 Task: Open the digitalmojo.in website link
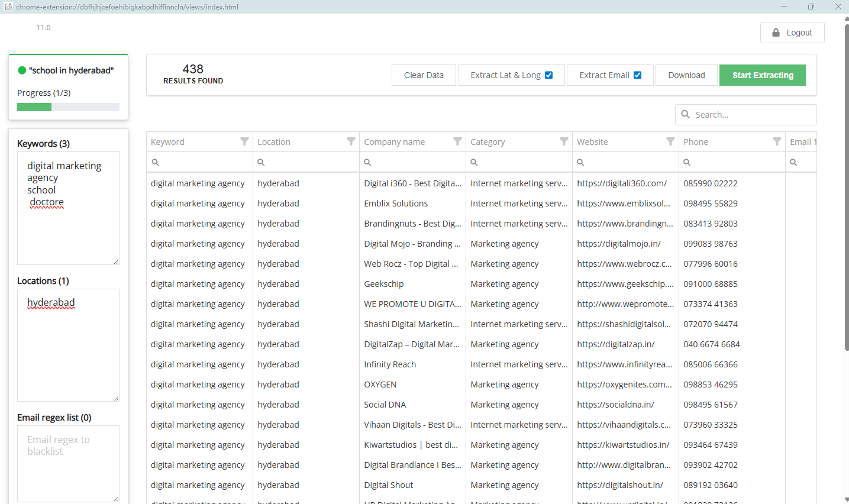tap(619, 244)
